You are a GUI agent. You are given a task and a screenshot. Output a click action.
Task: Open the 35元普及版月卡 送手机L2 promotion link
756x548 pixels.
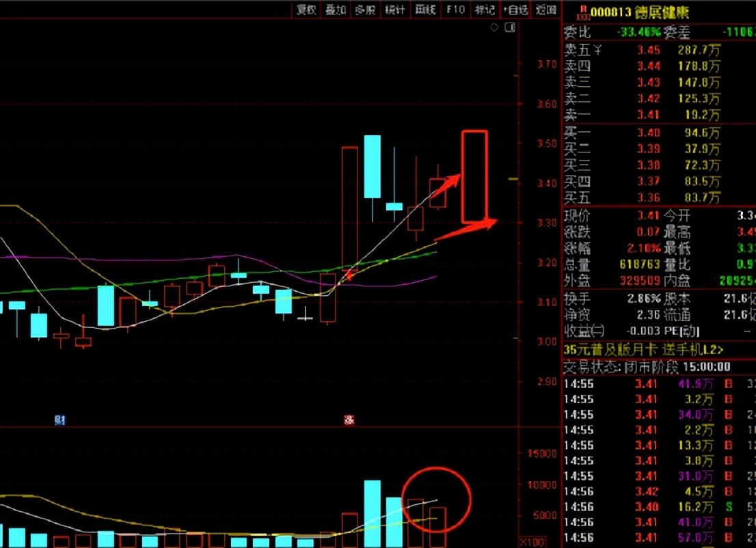pyautogui.click(x=643, y=349)
